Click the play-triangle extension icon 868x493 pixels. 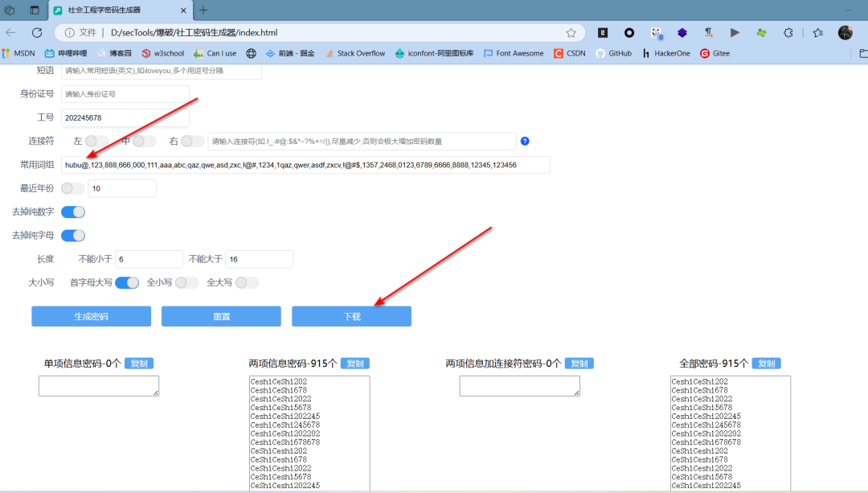coord(735,33)
